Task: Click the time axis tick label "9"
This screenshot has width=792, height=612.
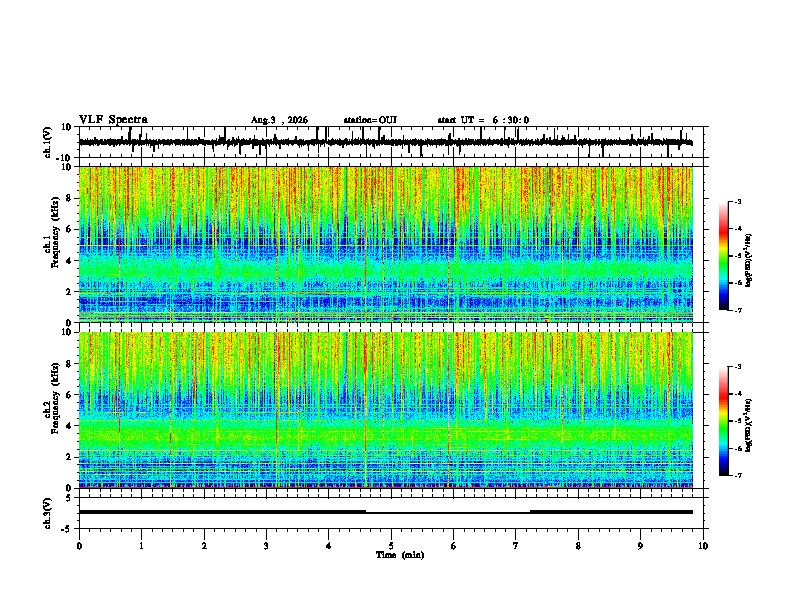Action: pos(640,546)
